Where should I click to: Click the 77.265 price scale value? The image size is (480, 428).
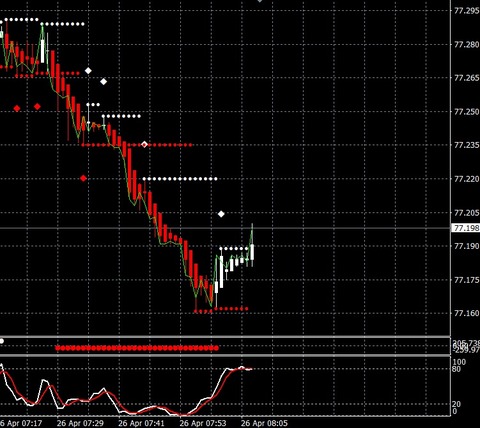467,78
